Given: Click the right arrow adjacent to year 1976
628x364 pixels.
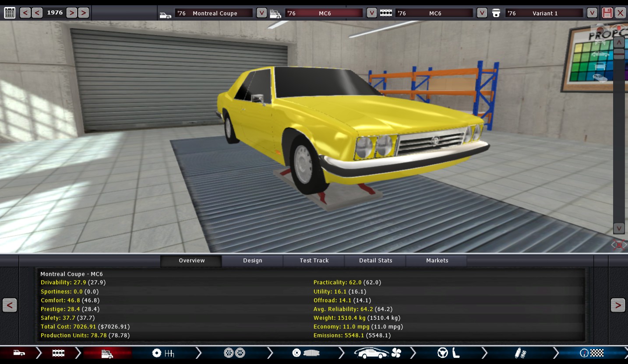Looking at the screenshot, I should click(71, 13).
